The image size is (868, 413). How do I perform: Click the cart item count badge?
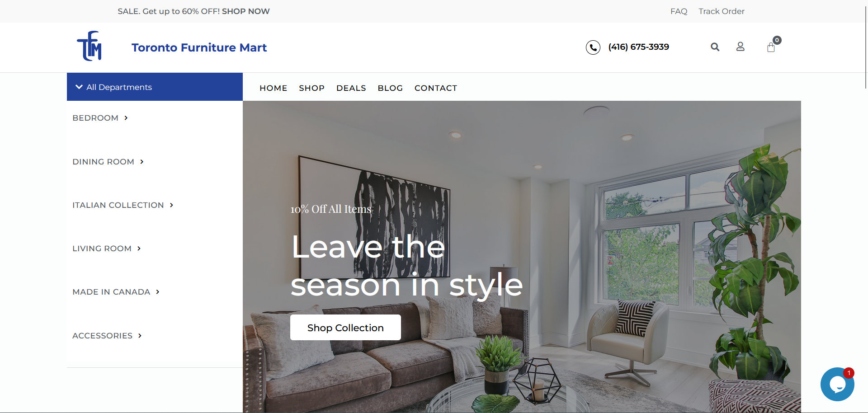point(777,40)
